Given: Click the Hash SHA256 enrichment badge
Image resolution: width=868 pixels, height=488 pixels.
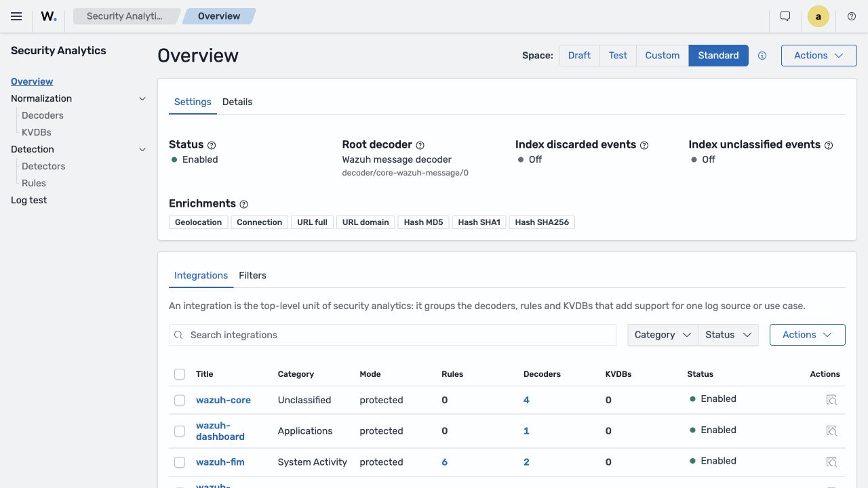Looking at the screenshot, I should point(542,222).
